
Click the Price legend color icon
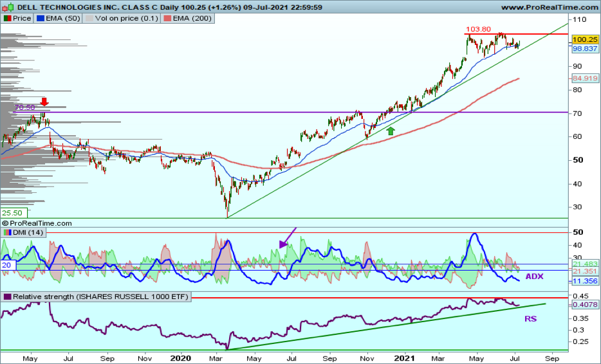click(7, 19)
